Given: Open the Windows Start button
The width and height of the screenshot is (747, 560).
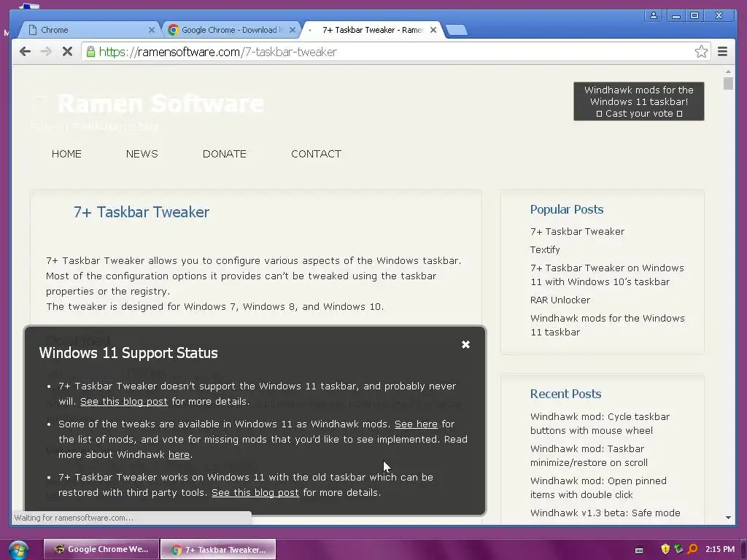Looking at the screenshot, I should (18, 550).
